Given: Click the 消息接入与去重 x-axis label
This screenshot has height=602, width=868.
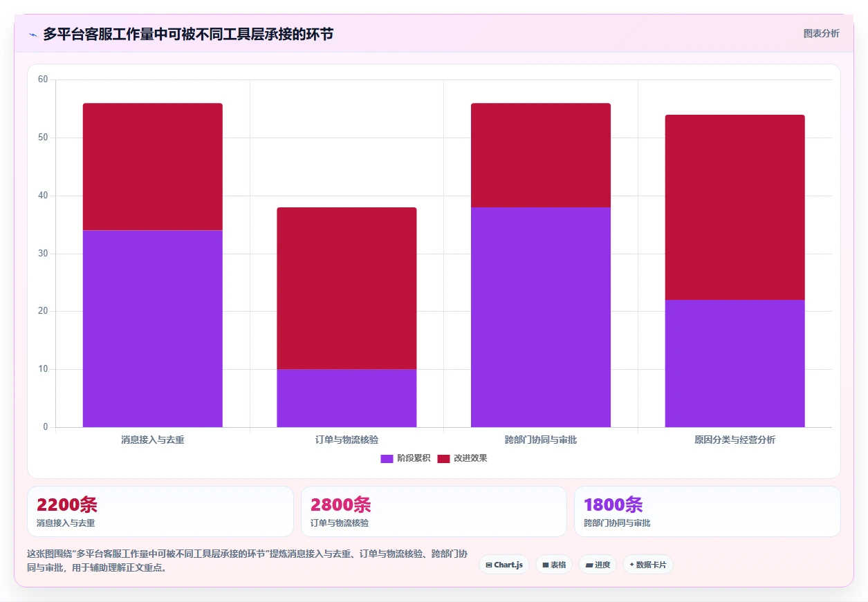Looking at the screenshot, I should (153, 440).
